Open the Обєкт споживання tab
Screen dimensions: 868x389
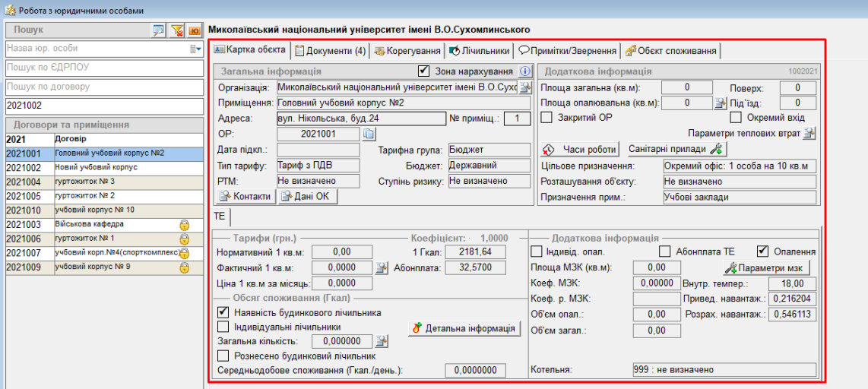pyautogui.click(x=670, y=51)
